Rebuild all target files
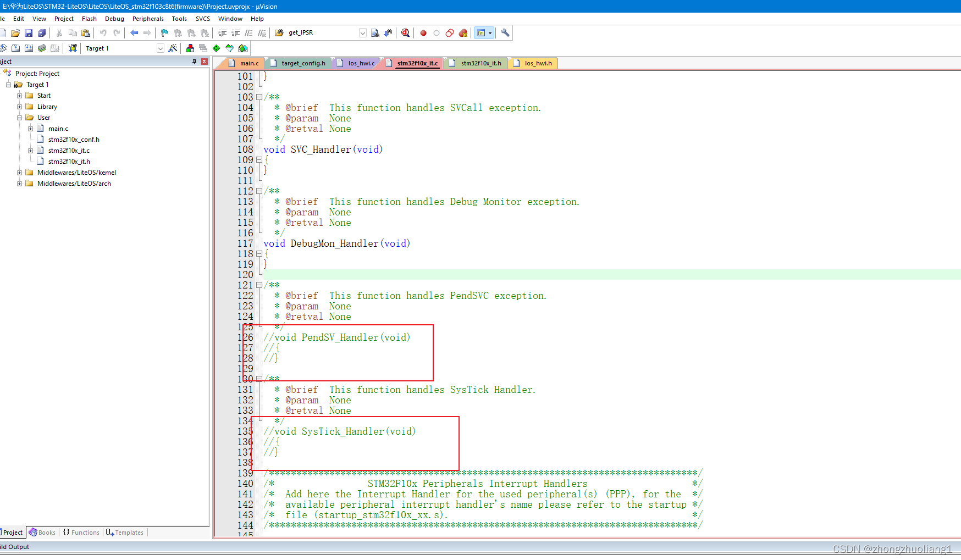 [x=27, y=48]
